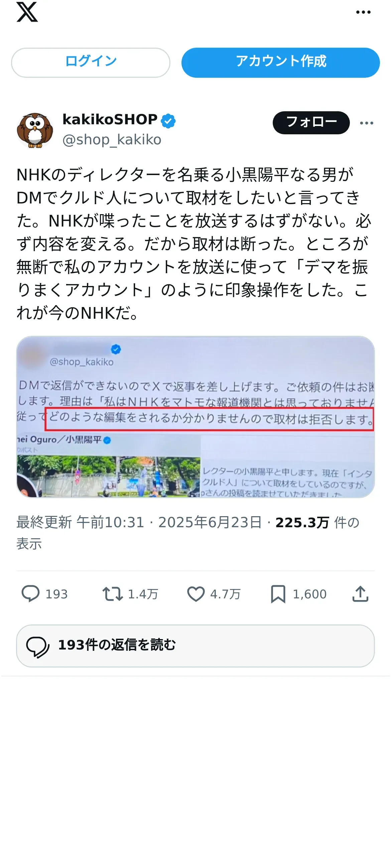The image size is (391, 868).
Task: Toggle the heart like icon
Action: (196, 594)
